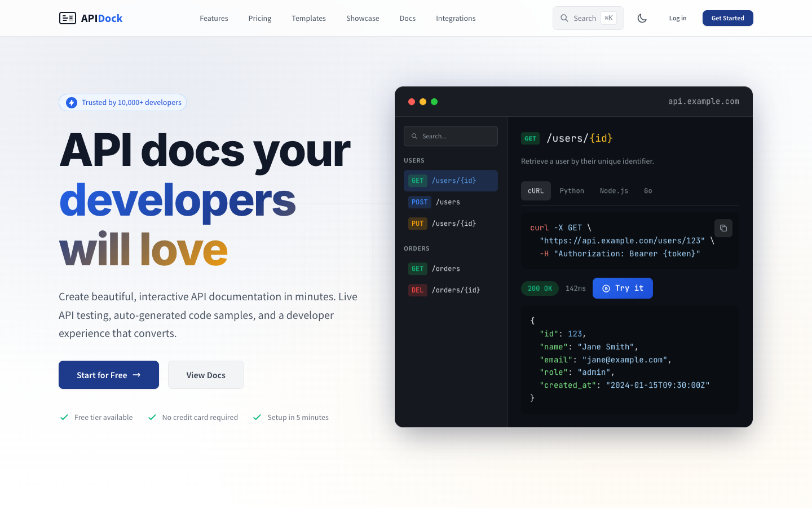This screenshot has width=812, height=508.
Task: Click the endpoint search field in sidebar
Action: [451, 136]
